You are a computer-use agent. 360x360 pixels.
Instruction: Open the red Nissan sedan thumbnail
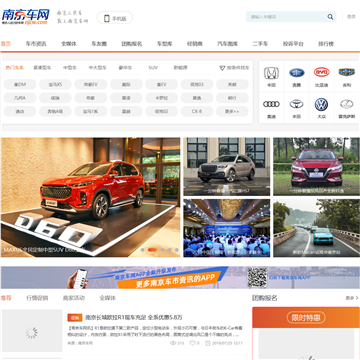[x=316, y=167]
